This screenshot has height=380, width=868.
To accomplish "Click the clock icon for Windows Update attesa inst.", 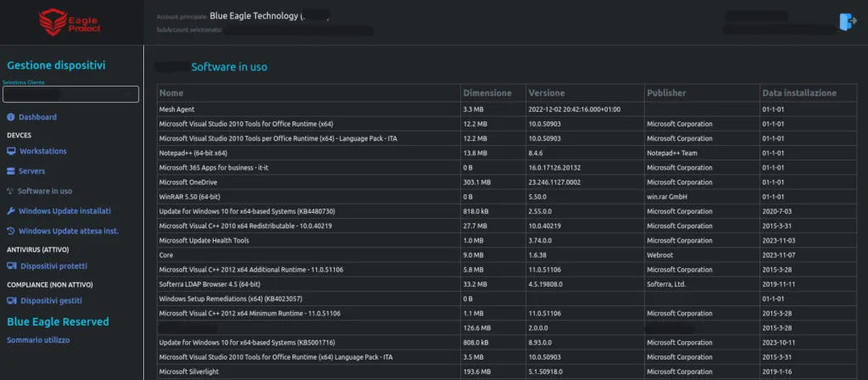I will point(10,231).
